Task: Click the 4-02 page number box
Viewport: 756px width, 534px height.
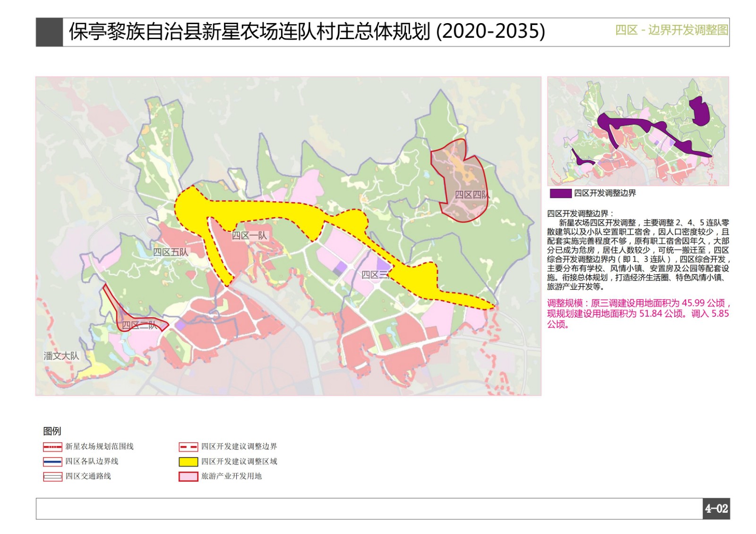Action: (x=716, y=509)
